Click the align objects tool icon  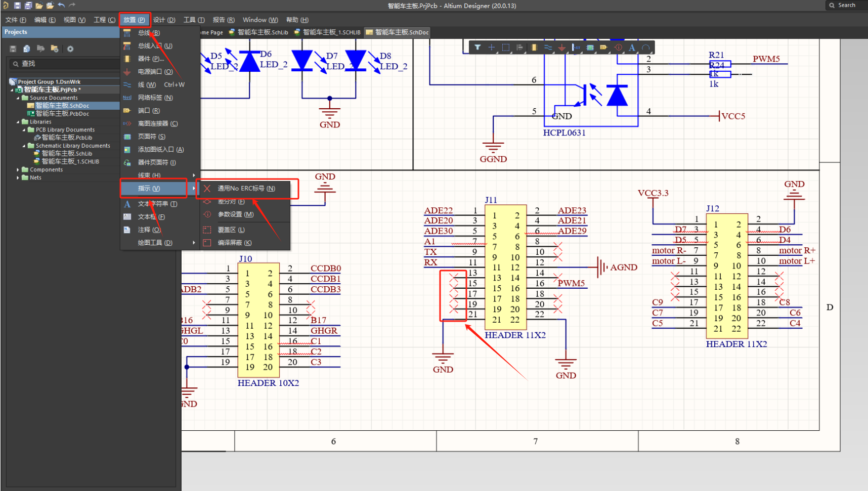(519, 47)
